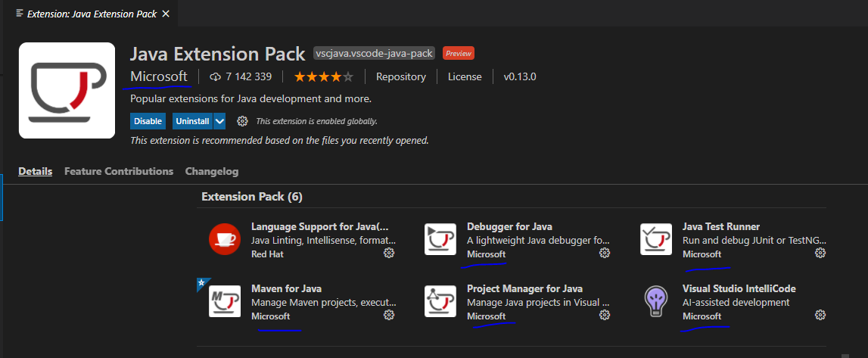The image size is (868, 358).
Task: Open gear settings for Java Test Runner
Action: tap(820, 253)
